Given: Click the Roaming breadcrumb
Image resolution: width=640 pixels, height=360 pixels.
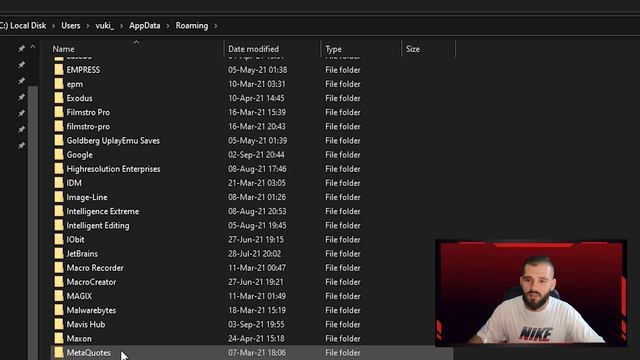Looking at the screenshot, I should [x=192, y=26].
